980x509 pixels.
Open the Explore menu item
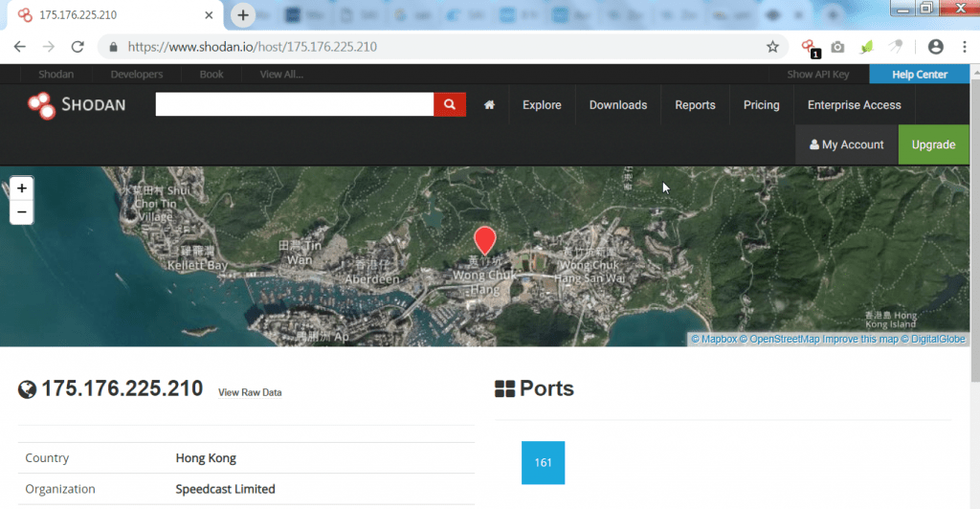click(x=542, y=105)
